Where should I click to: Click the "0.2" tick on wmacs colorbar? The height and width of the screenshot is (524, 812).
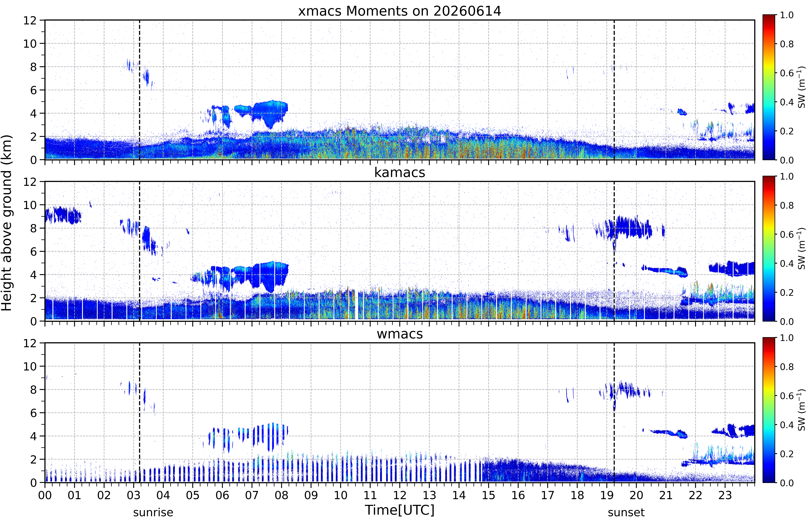pyautogui.click(x=787, y=454)
